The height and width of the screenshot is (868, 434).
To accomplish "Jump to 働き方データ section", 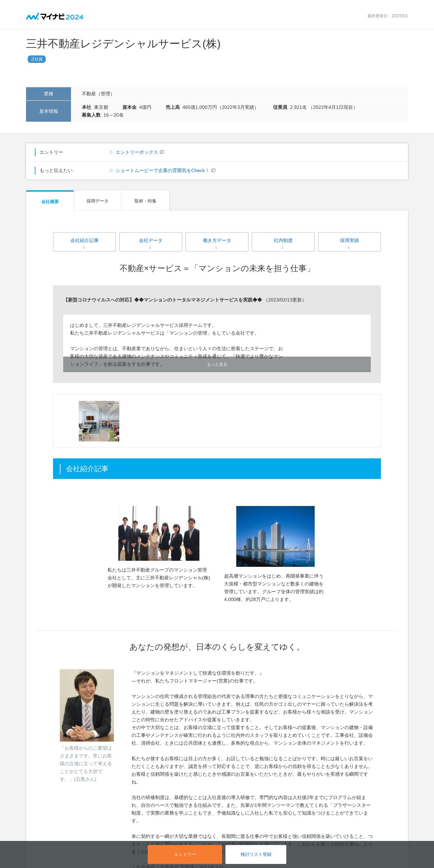I will coord(217,242).
